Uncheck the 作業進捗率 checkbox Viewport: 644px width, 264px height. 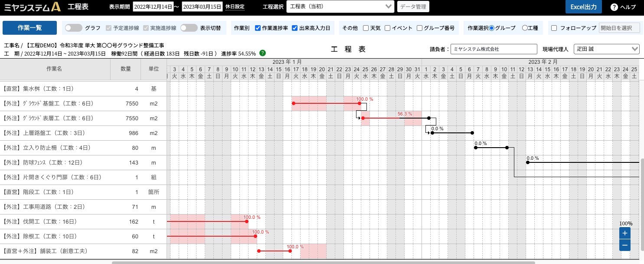(x=258, y=28)
